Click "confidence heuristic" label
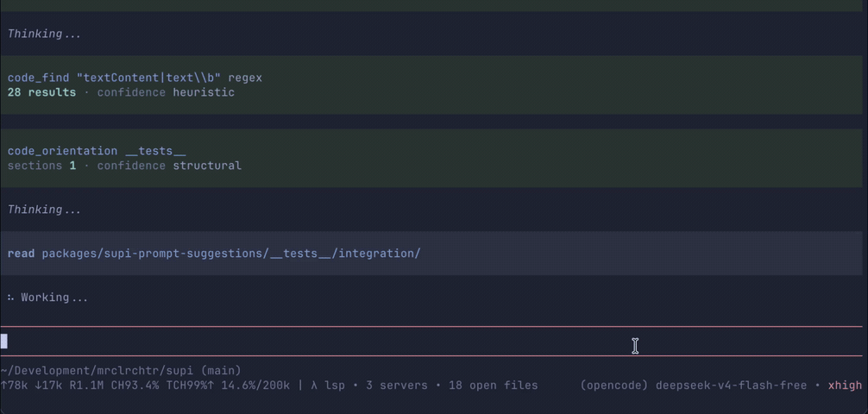The width and height of the screenshot is (868, 414). tap(166, 92)
